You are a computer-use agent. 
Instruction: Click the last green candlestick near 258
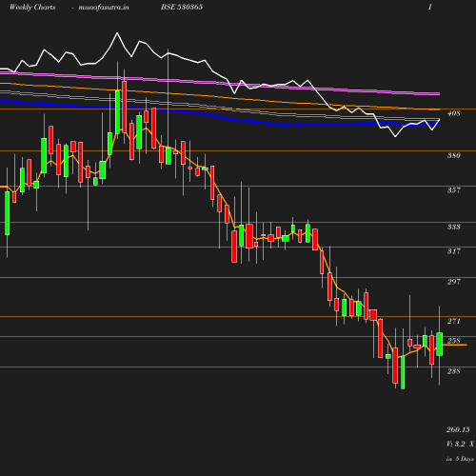440,344
